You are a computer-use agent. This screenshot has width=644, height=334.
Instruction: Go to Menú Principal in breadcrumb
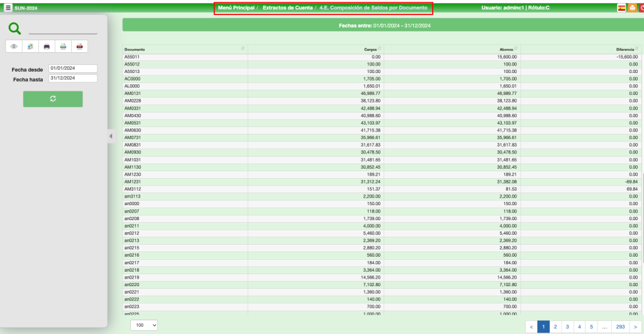point(236,8)
